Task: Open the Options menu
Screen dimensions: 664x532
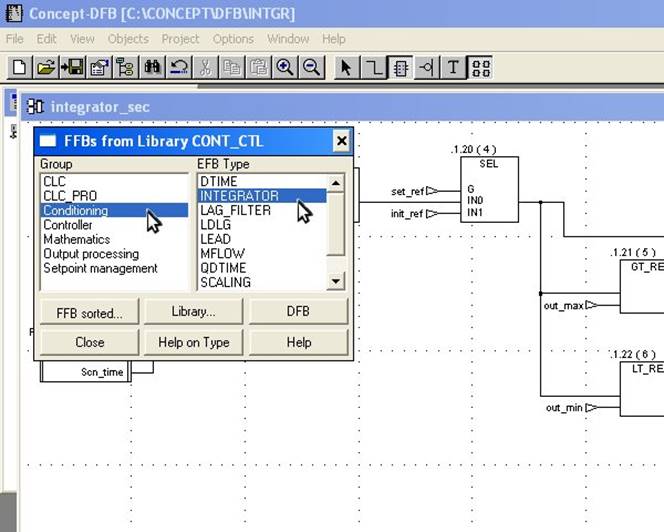Action: click(233, 39)
